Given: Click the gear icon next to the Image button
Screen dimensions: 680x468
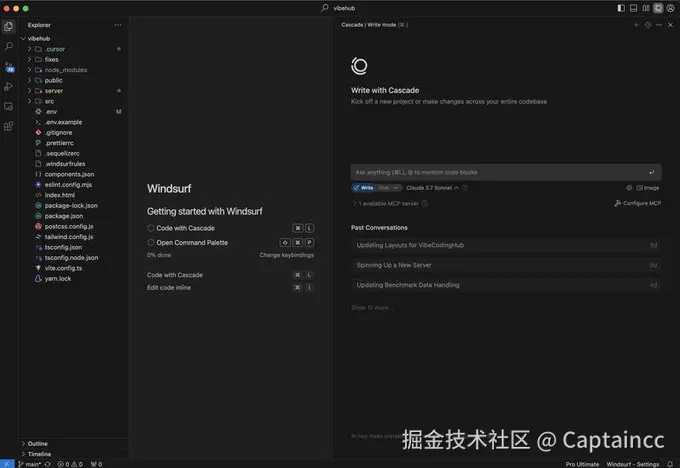Looking at the screenshot, I should click(x=629, y=188).
